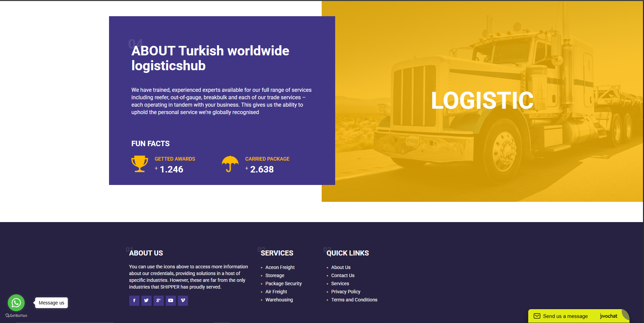
Task: Navigate to About Us quick link
Action: coord(341,267)
